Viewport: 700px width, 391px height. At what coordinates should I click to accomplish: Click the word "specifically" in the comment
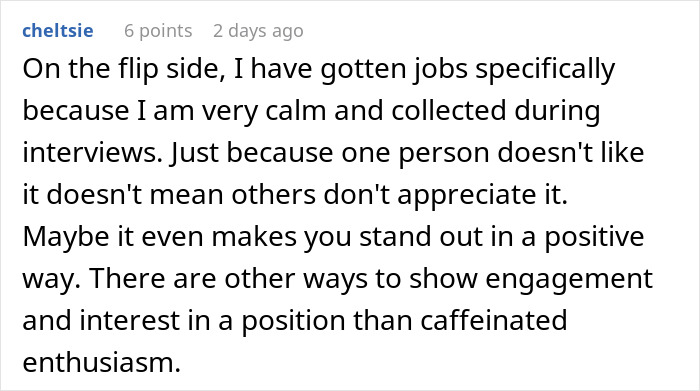[x=545, y=69]
